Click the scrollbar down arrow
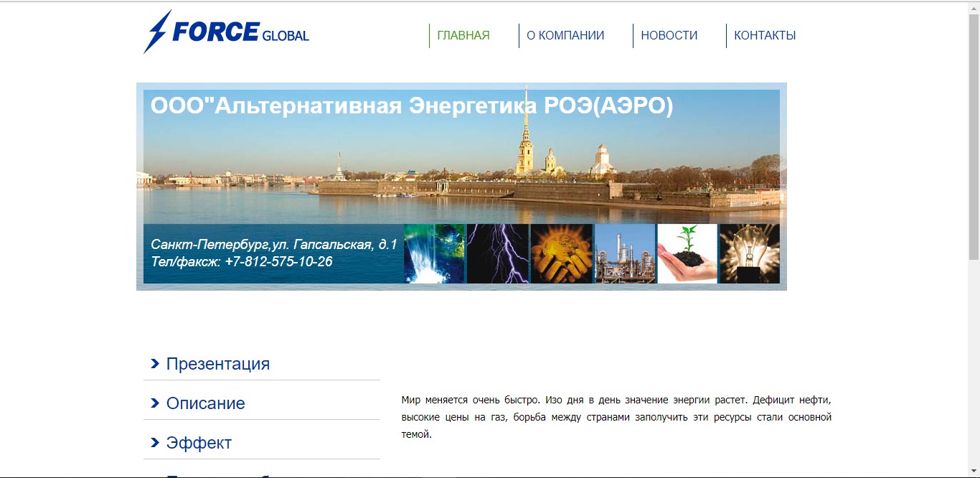The image size is (980, 478). pyautogui.click(x=974, y=472)
